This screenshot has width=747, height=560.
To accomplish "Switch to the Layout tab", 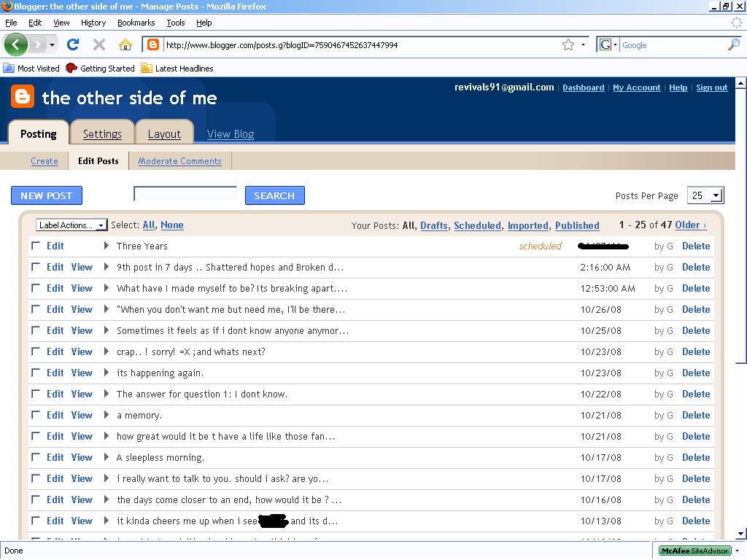I will coord(164,134).
